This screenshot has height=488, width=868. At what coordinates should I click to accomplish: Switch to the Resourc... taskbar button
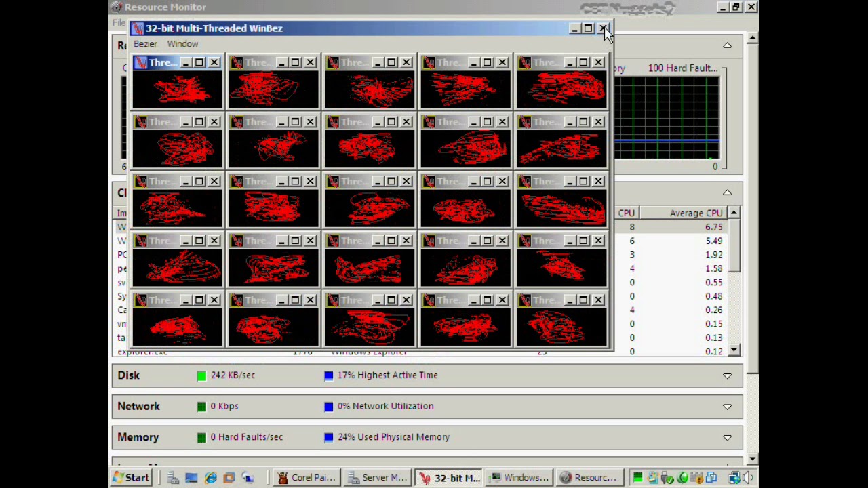[x=590, y=478]
